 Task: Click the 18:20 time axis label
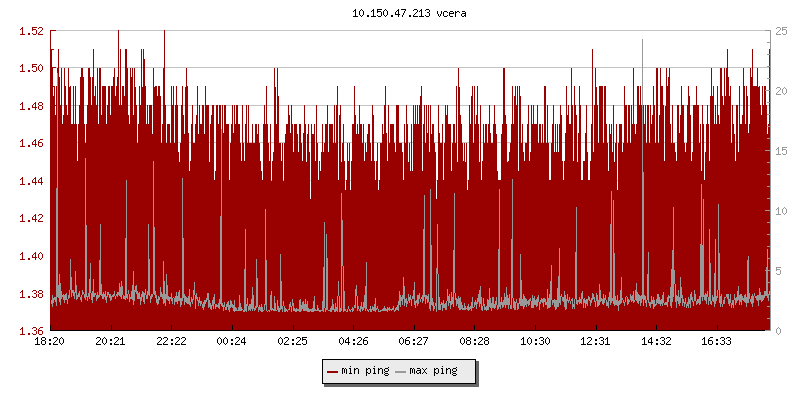click(50, 341)
